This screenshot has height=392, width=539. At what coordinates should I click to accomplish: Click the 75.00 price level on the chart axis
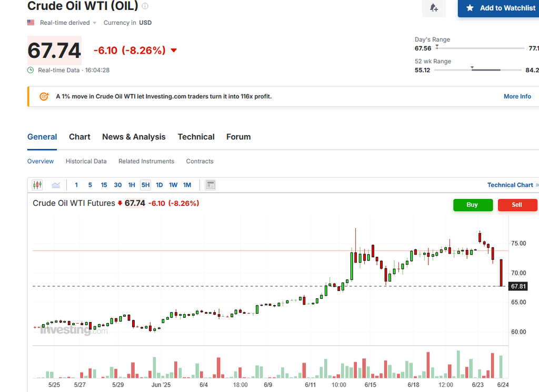[518, 244]
